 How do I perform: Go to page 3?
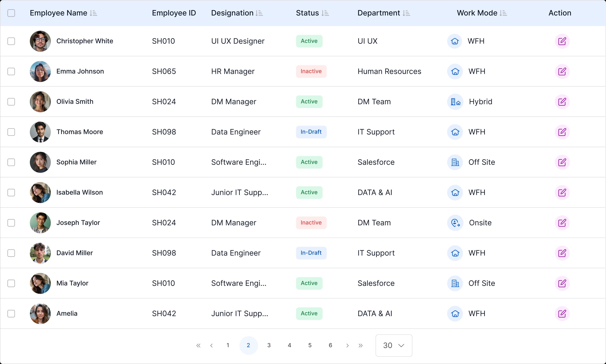269,345
